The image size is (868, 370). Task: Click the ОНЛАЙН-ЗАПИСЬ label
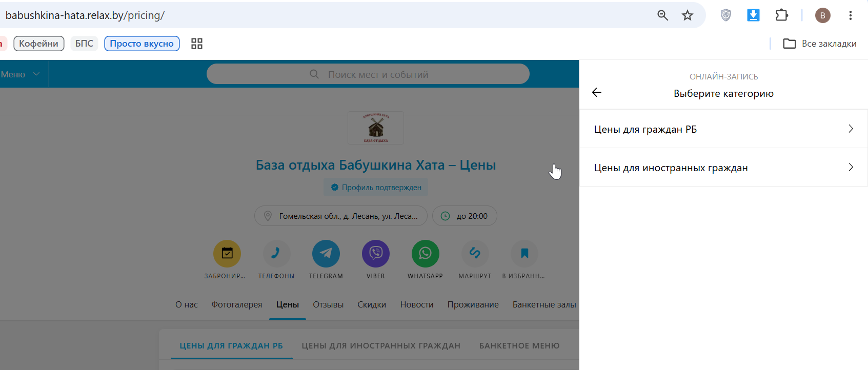click(x=723, y=76)
